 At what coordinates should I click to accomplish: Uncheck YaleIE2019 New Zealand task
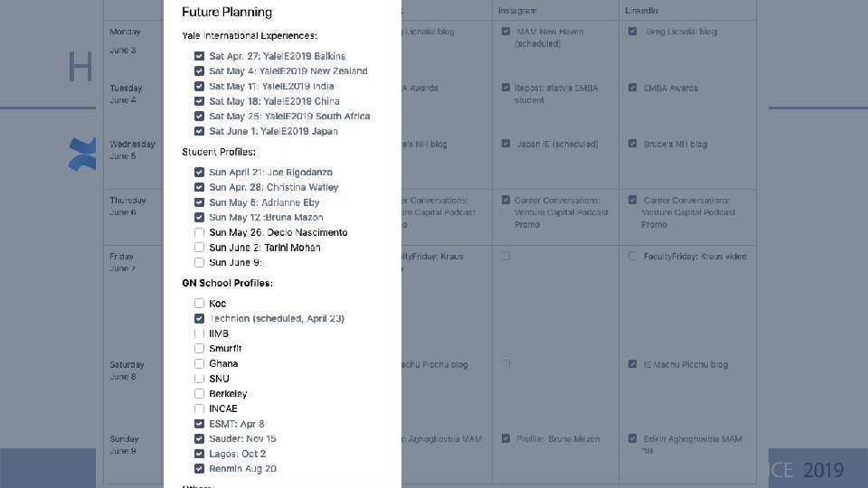[x=199, y=70]
